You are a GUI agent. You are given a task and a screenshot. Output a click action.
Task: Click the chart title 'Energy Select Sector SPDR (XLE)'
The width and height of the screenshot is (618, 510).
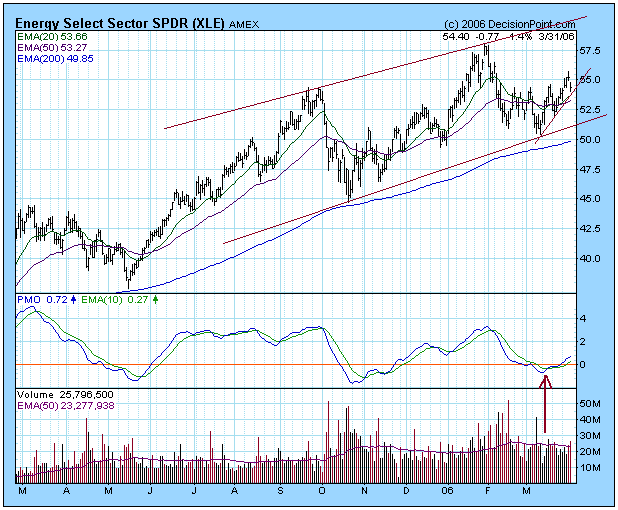coord(120,24)
